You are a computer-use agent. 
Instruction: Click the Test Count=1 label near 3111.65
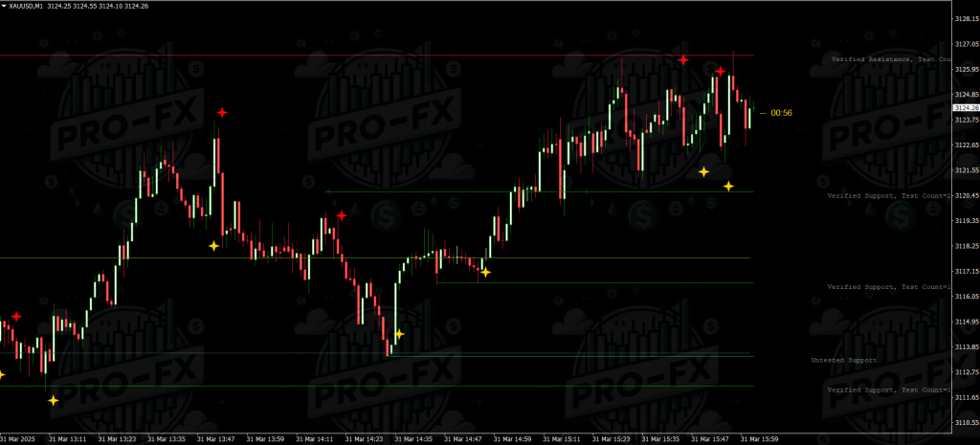click(x=889, y=390)
